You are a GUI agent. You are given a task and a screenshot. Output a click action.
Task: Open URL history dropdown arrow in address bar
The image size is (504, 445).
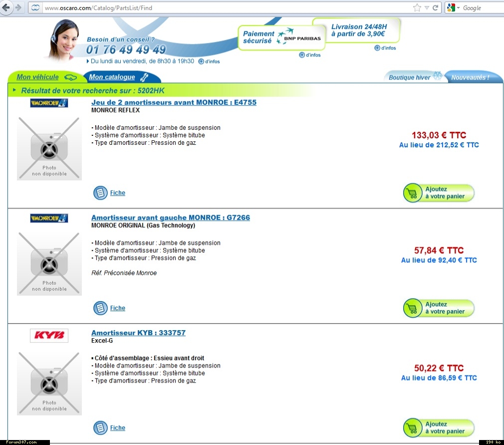click(427, 7)
